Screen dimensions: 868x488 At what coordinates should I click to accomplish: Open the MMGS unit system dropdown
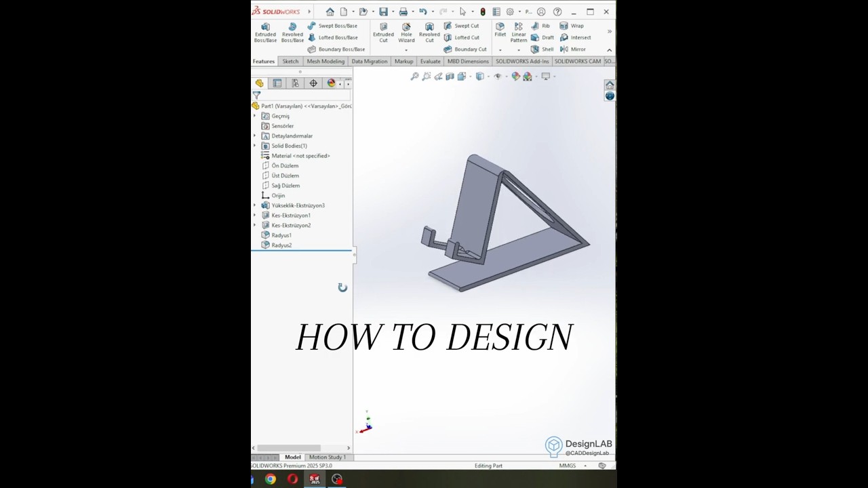[585, 466]
